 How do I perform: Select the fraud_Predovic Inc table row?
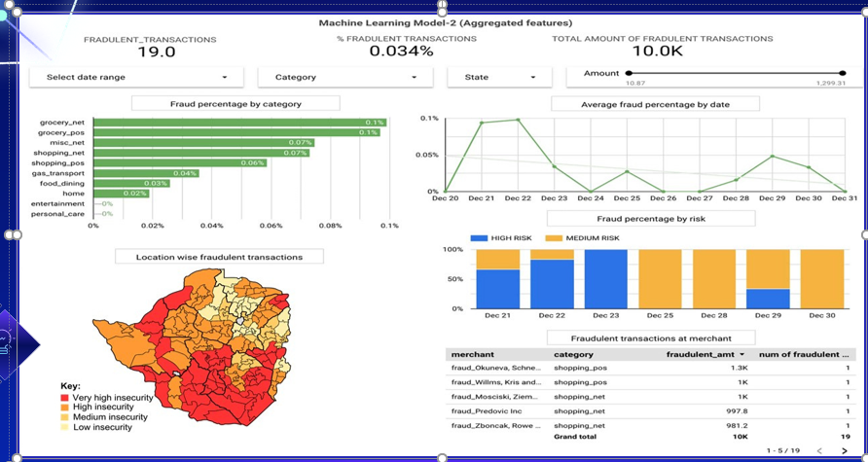[642, 410]
